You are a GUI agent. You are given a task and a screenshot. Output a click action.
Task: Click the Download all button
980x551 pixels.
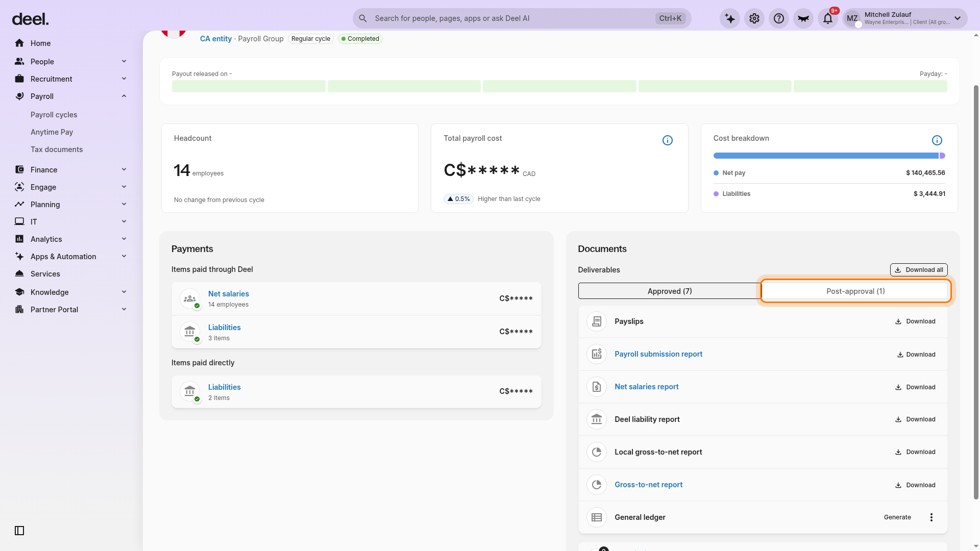[919, 270]
